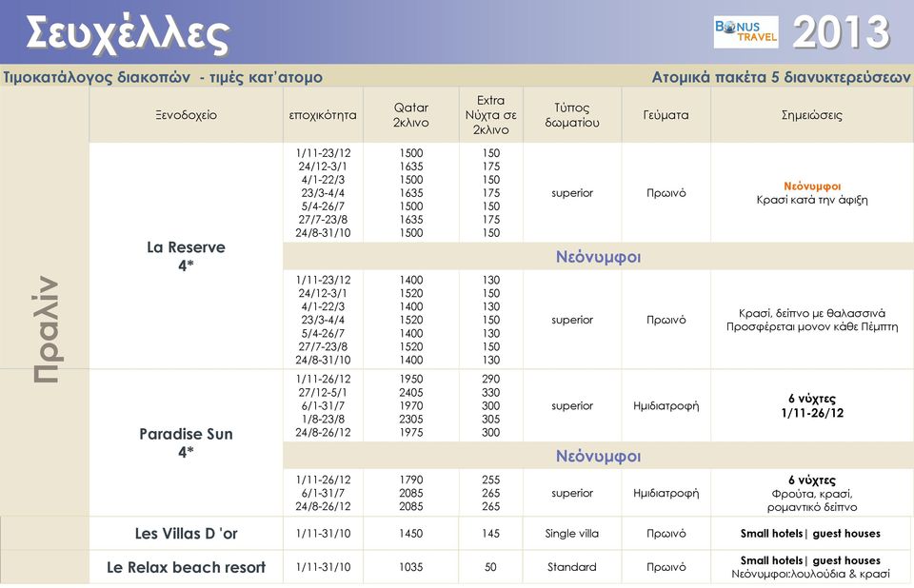Click the 1035 price for Le Relax
914x588 pixels.
pos(411,567)
